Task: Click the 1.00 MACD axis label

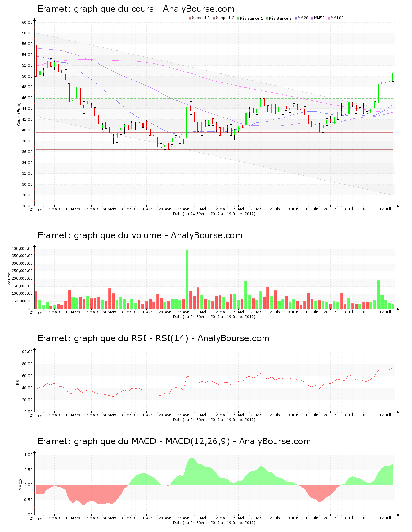Action: pos(28,455)
